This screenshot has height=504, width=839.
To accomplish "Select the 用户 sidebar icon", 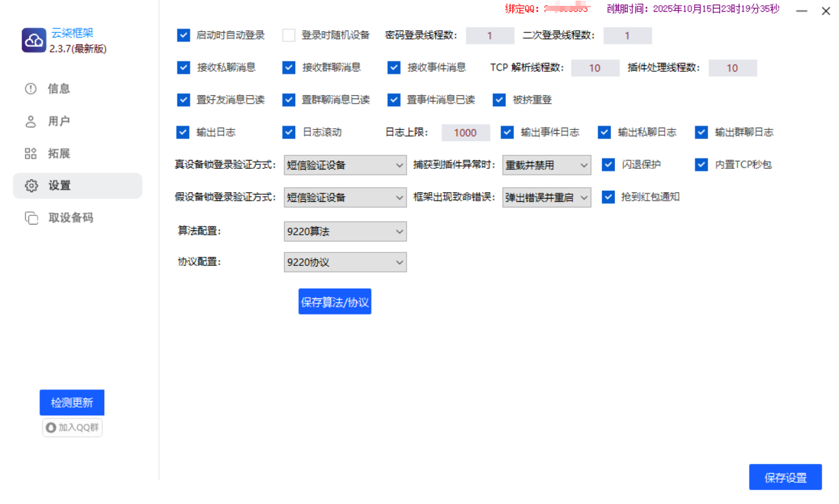I will [x=31, y=121].
